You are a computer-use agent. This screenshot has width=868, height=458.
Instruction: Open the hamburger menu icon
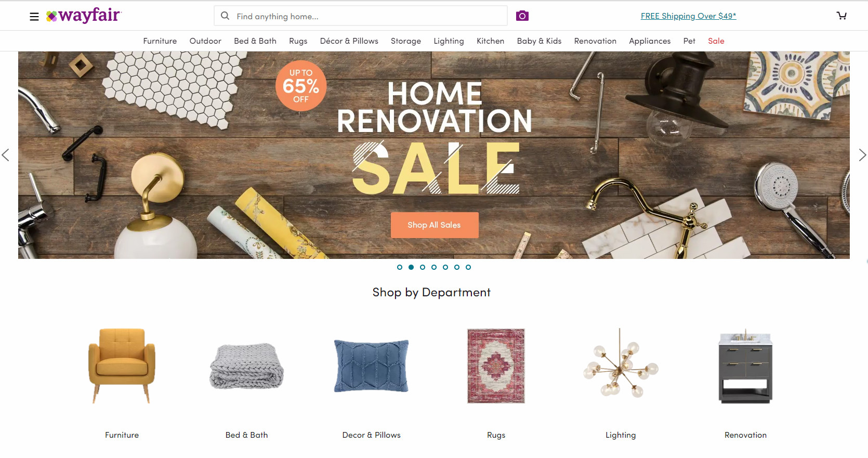[x=34, y=17]
